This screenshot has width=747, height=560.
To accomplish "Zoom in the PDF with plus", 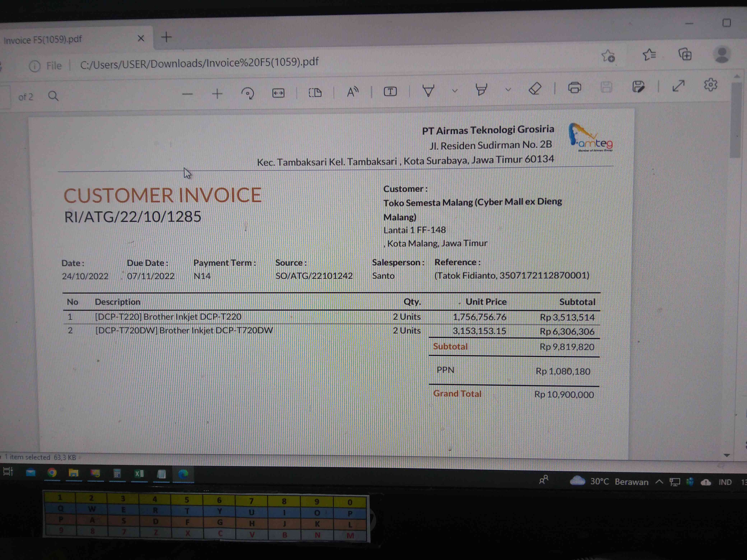I will (217, 94).
